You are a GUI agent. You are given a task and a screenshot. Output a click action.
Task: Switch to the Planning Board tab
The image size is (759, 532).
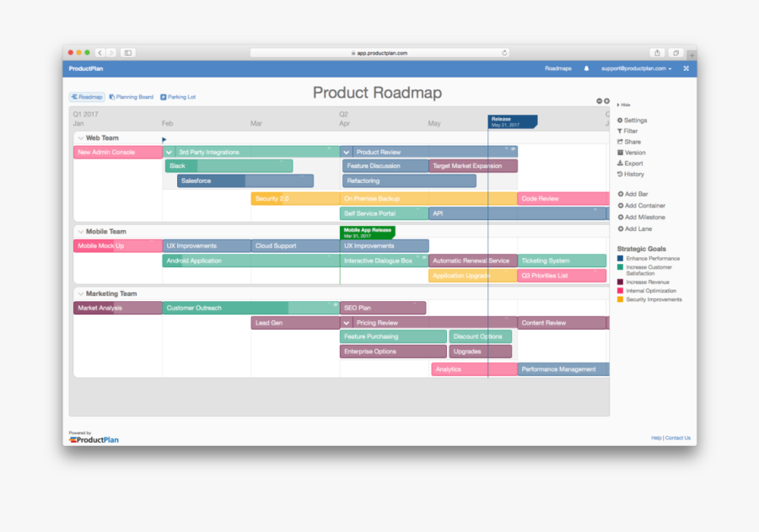(x=132, y=96)
